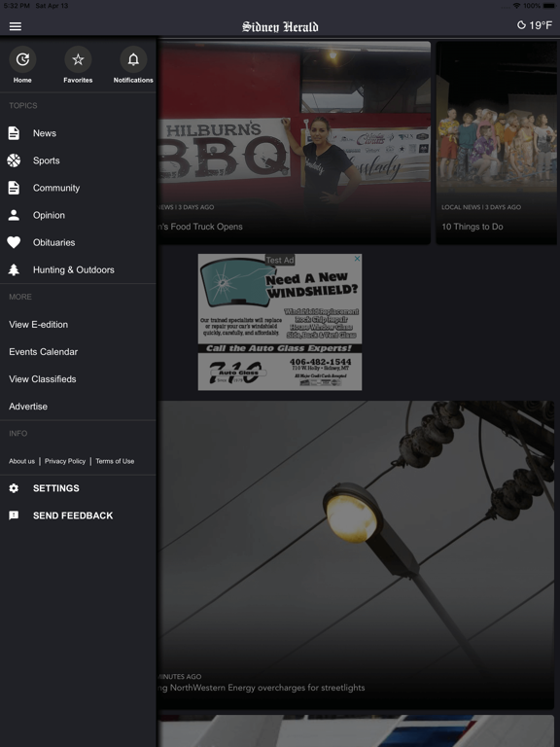
Task: Click the Settings gear icon
Action: [14, 488]
